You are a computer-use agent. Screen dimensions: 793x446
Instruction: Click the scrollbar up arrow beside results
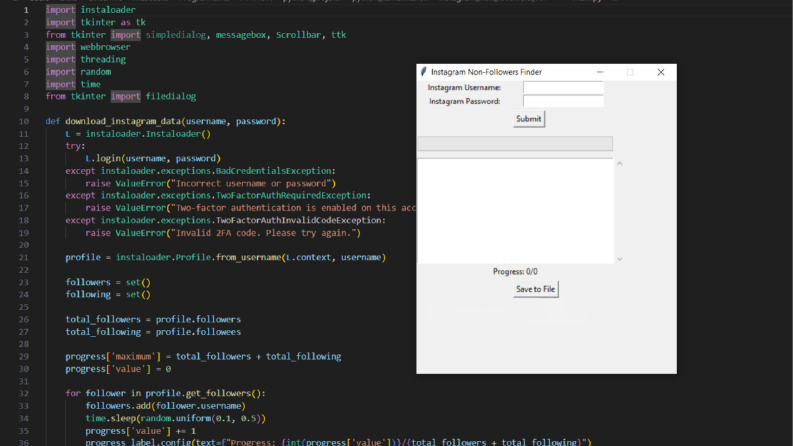tap(620, 164)
